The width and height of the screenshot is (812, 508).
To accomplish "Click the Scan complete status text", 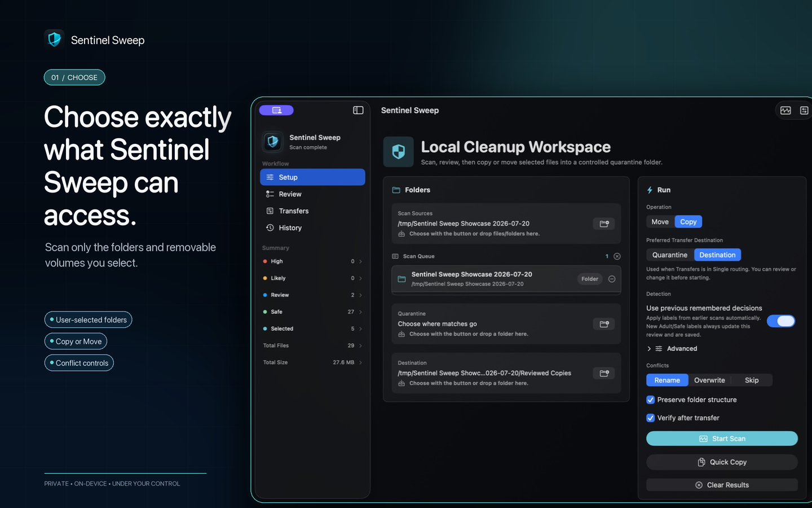I will pos(308,147).
